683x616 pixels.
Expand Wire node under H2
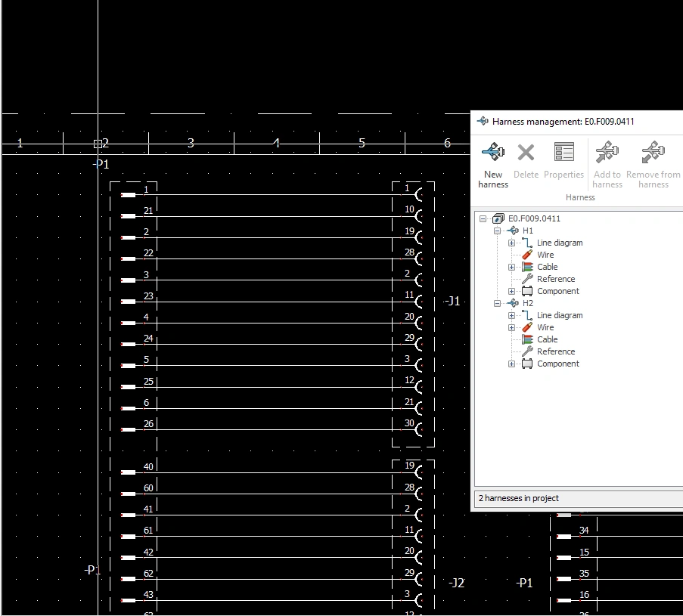(x=511, y=327)
